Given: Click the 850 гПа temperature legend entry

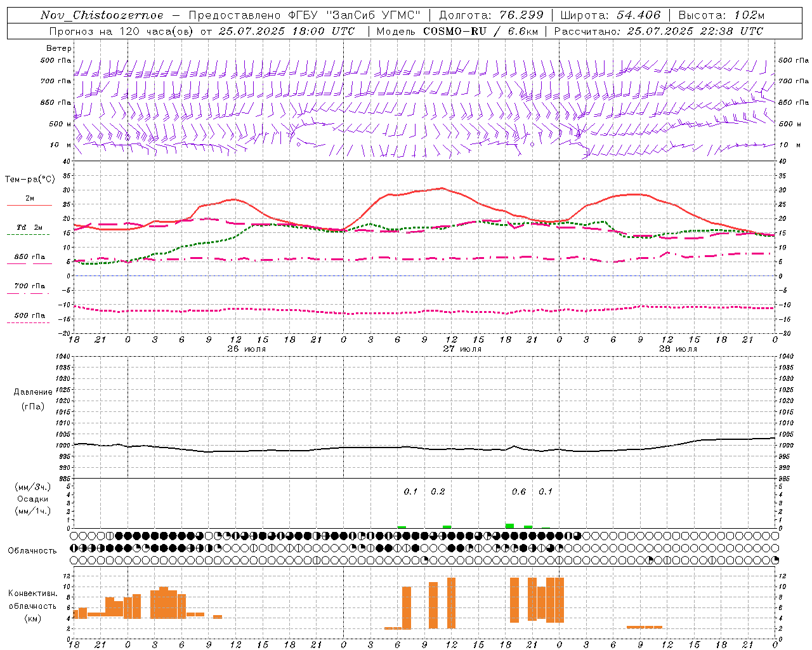Looking at the screenshot, I should [29, 257].
